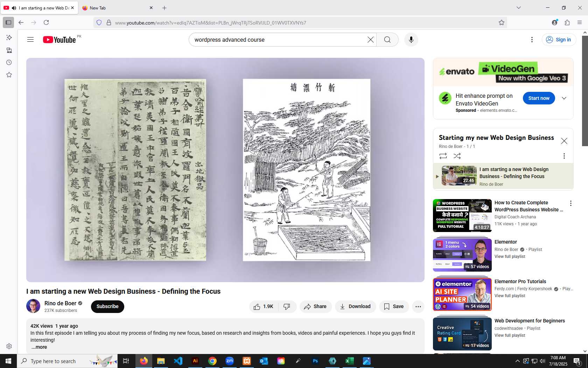Reload the current page
The width and height of the screenshot is (588, 368).
coord(46,22)
